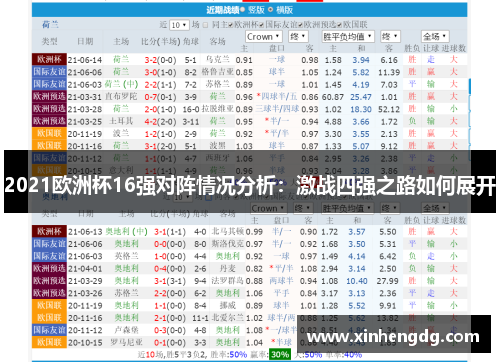The image size is (500, 362).
Task: Click the 一球 handicap in the 乌克兰 row
Action: coord(277,60)
